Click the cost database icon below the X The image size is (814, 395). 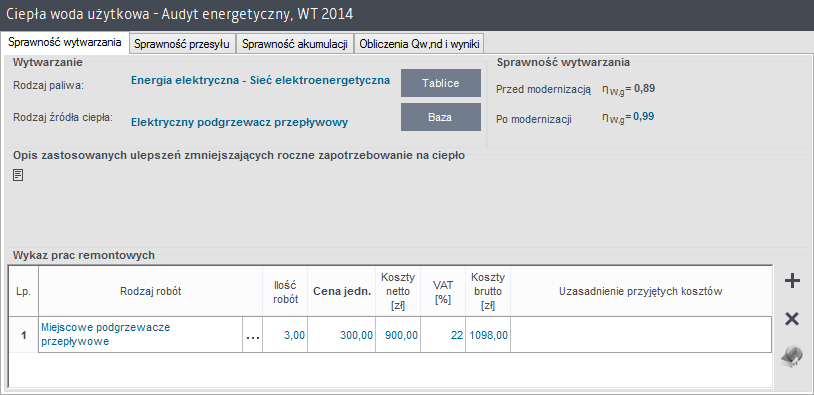point(792,357)
